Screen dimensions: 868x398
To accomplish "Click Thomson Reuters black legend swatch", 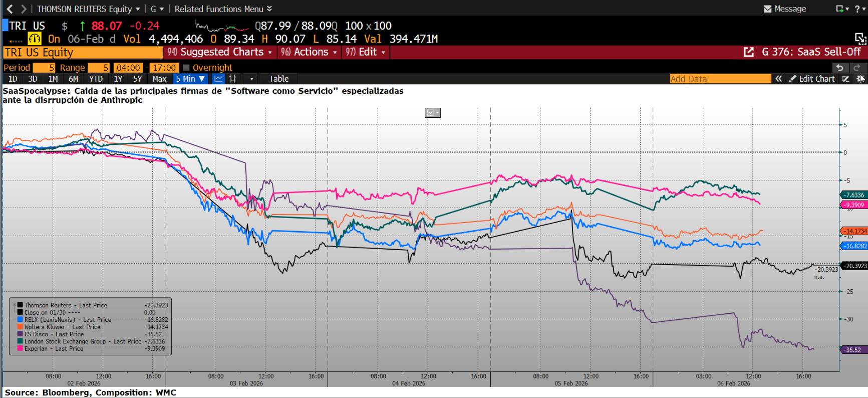I will point(20,305).
